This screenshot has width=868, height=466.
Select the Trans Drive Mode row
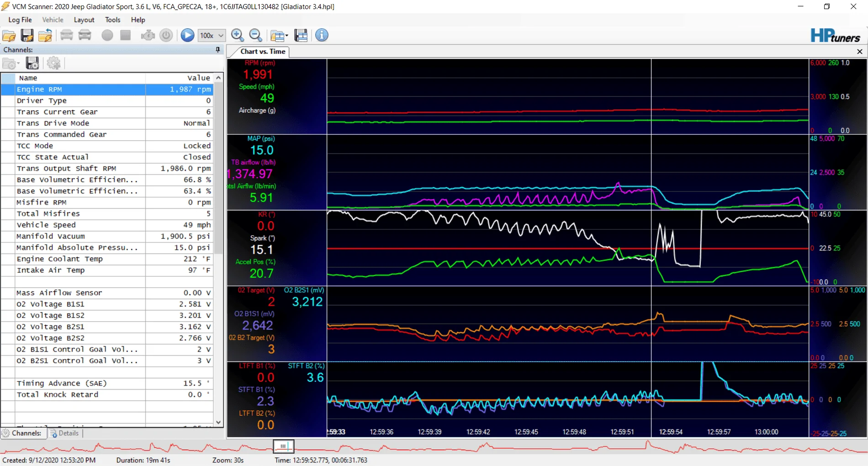pyautogui.click(x=107, y=123)
